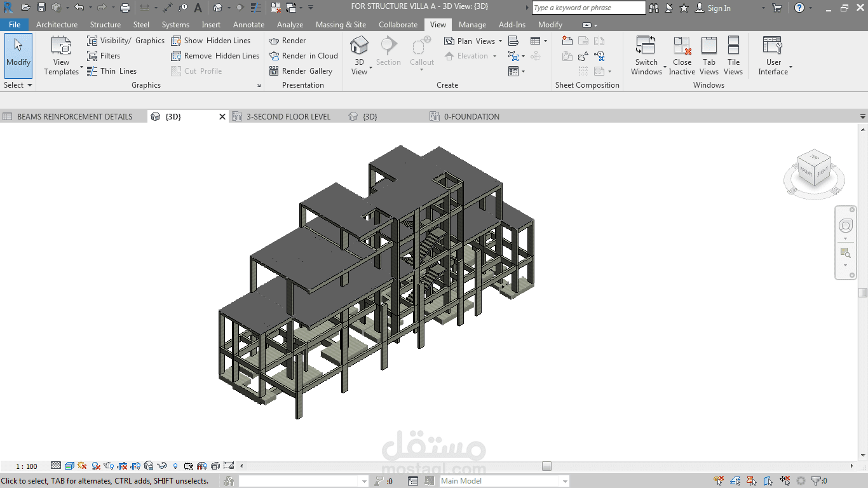Image resolution: width=868 pixels, height=488 pixels.
Task: Click in the keyword search field
Action: (588, 8)
